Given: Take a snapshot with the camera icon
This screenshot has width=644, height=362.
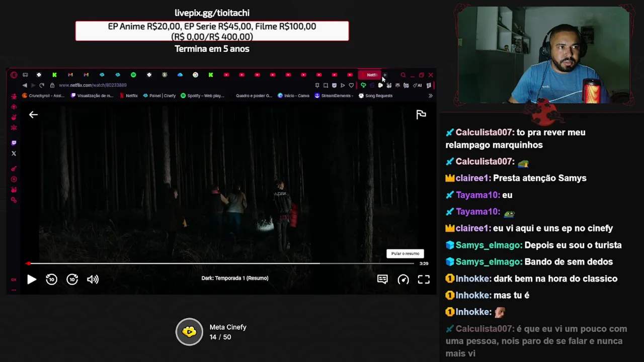Looking at the screenshot, I should (326, 85).
